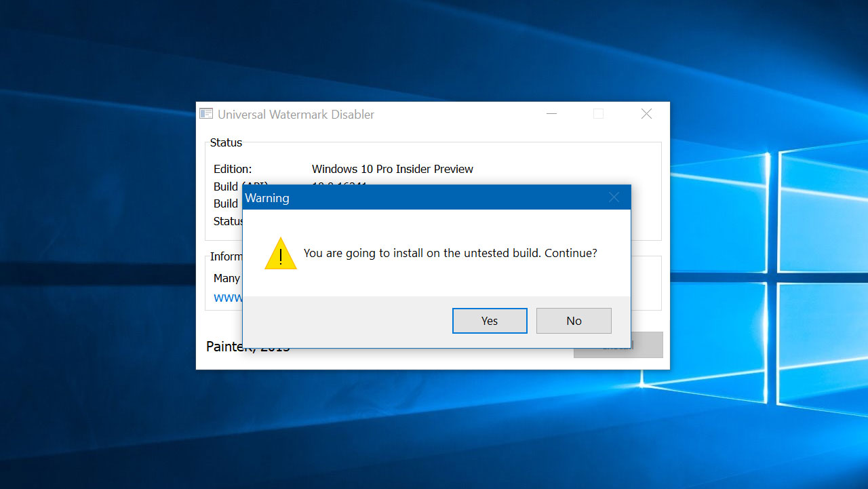Cancel install by clicking No
This screenshot has width=868, height=489.
(574, 320)
